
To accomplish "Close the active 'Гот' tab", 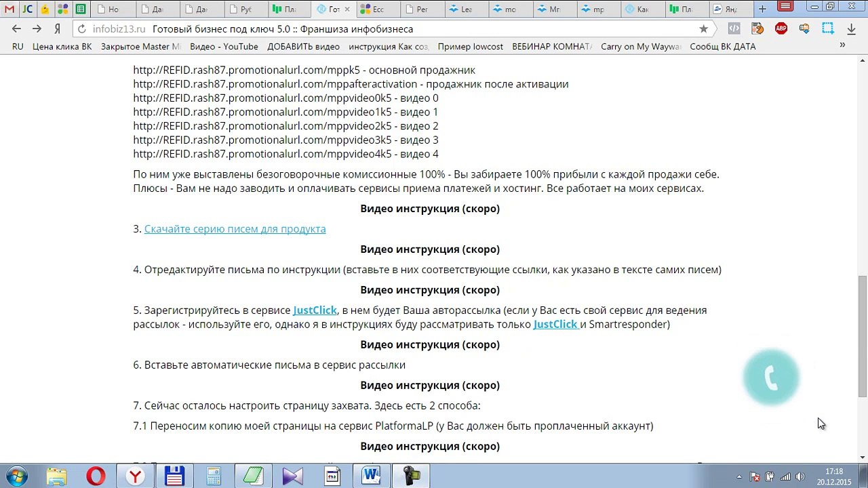I will tap(347, 9).
